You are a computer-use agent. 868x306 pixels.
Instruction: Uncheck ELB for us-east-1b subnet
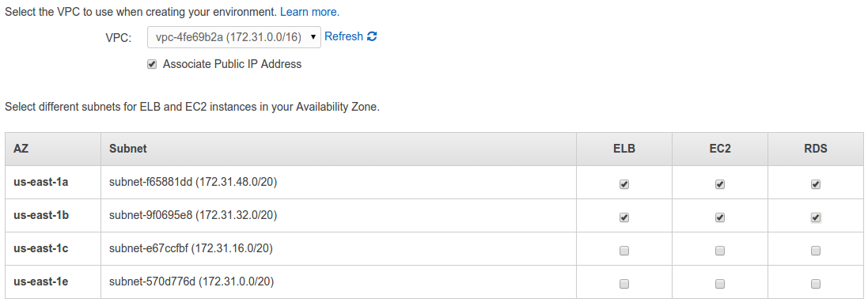tap(624, 218)
